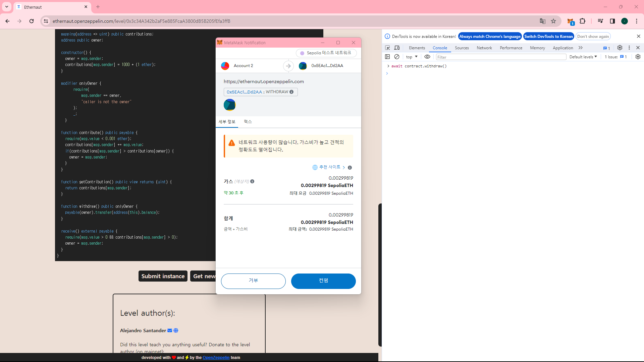This screenshot has height=362, width=644.
Task: Confirm the transaction with 컨펌 button
Action: [323, 281]
